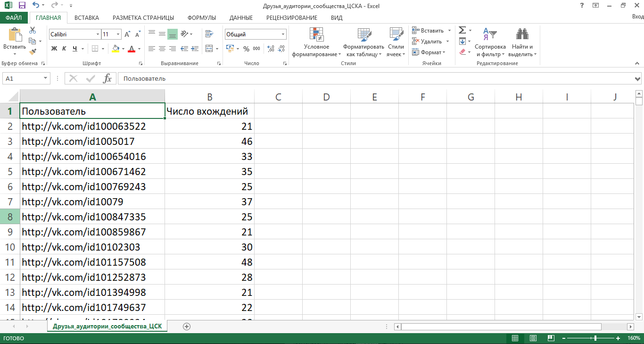The width and height of the screenshot is (644, 344).
Task: Add a new sheet with the plus button
Action: (x=187, y=327)
